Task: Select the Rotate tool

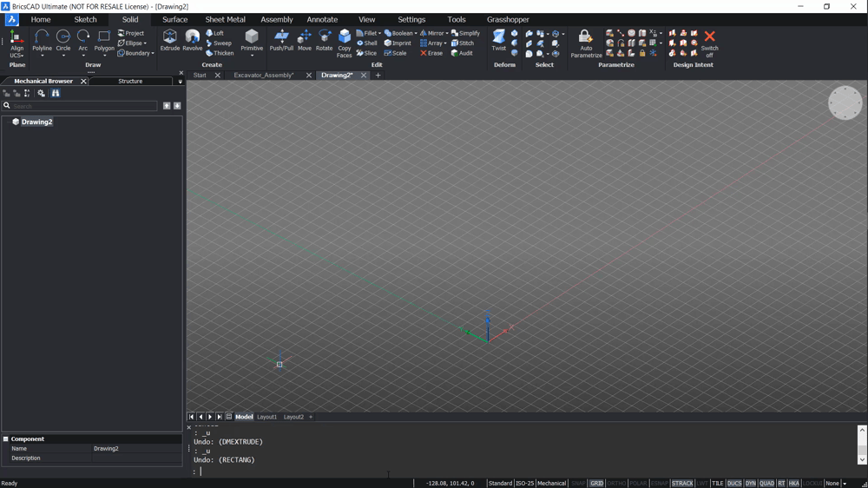Action: (x=325, y=41)
